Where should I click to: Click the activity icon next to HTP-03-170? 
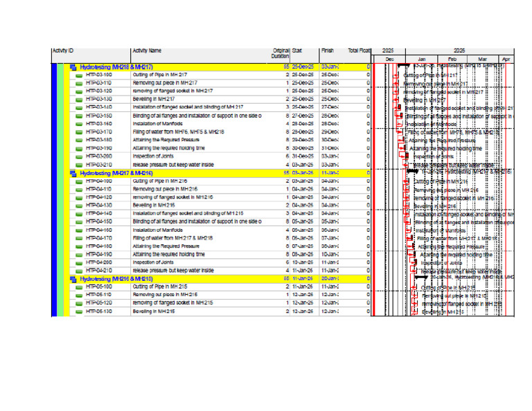coord(79,132)
